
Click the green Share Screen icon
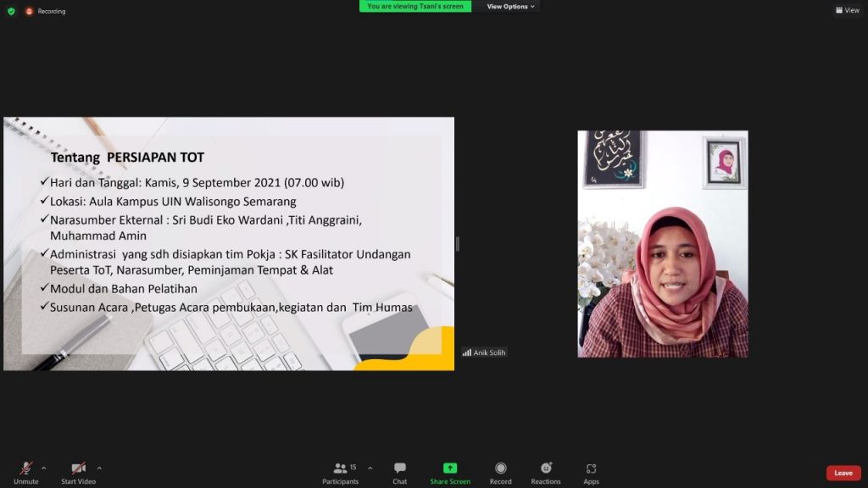[450, 468]
